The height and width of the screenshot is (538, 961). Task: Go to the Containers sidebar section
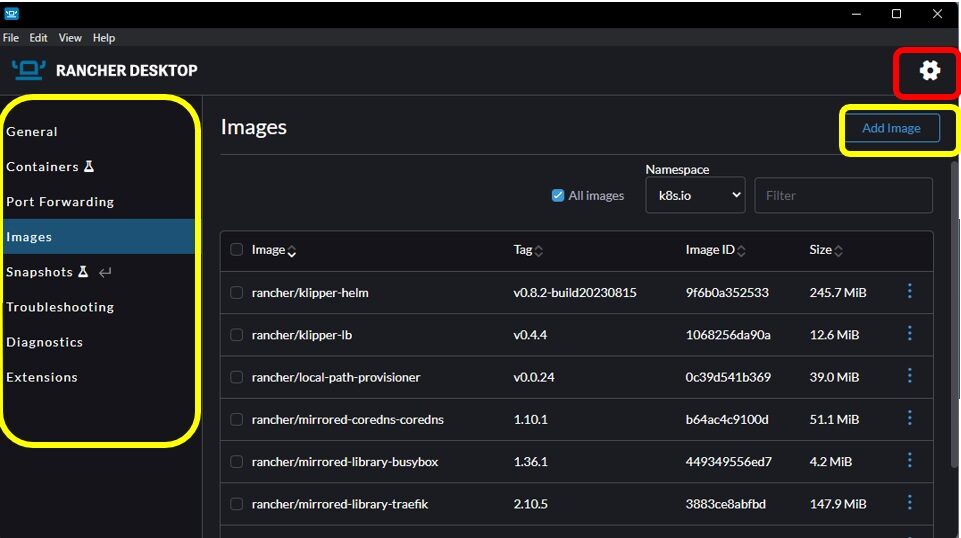click(42, 167)
